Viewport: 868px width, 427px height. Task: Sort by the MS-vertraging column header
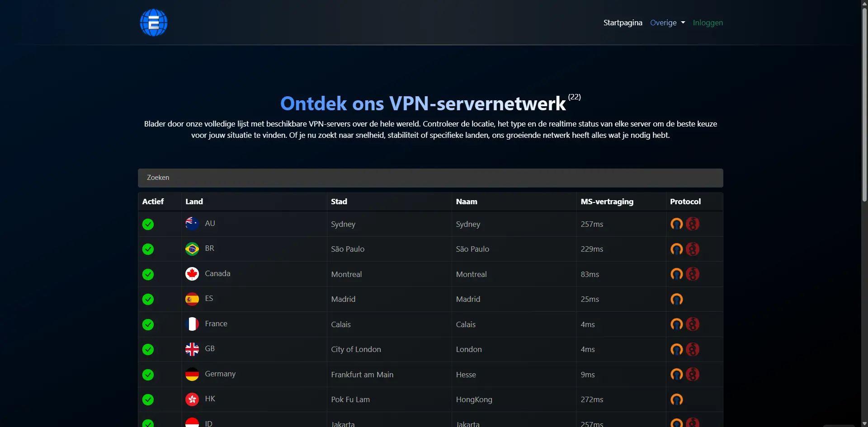pos(607,202)
